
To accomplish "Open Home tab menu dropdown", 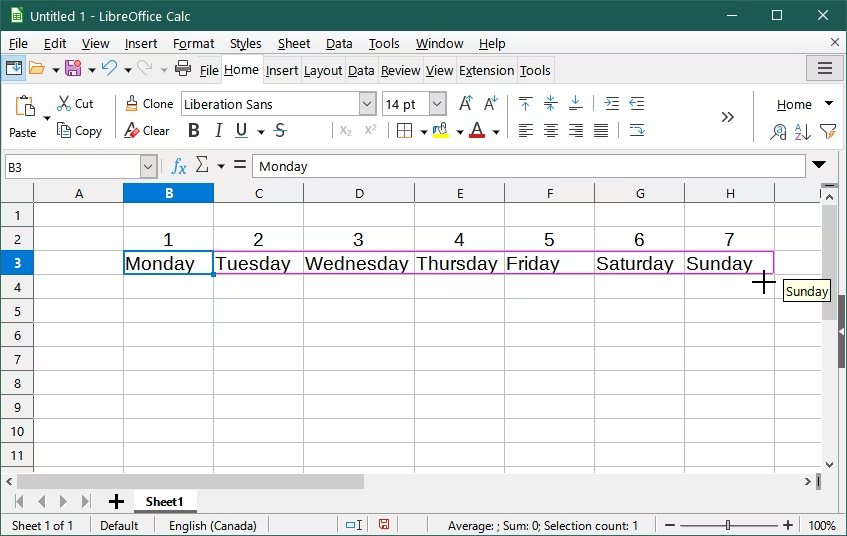I will (x=829, y=103).
